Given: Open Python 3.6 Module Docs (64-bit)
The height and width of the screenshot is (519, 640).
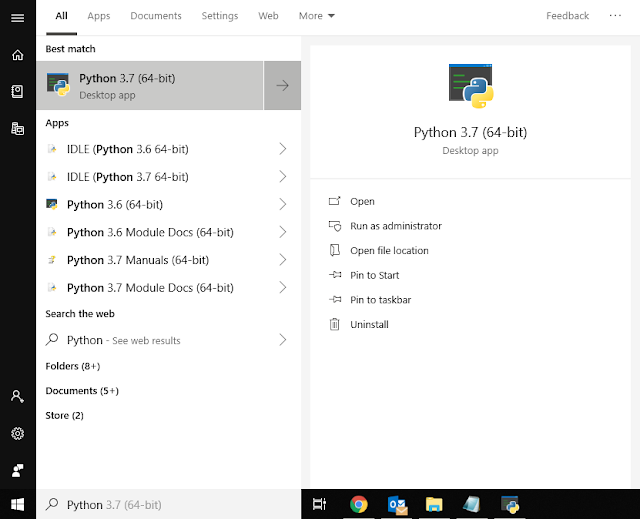Looking at the screenshot, I should (x=169, y=232).
